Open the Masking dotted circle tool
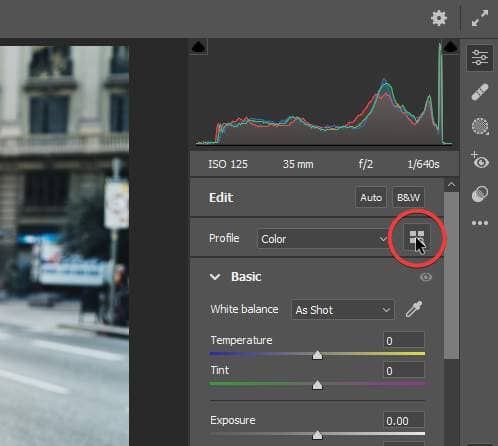The image size is (498, 446). (x=480, y=126)
